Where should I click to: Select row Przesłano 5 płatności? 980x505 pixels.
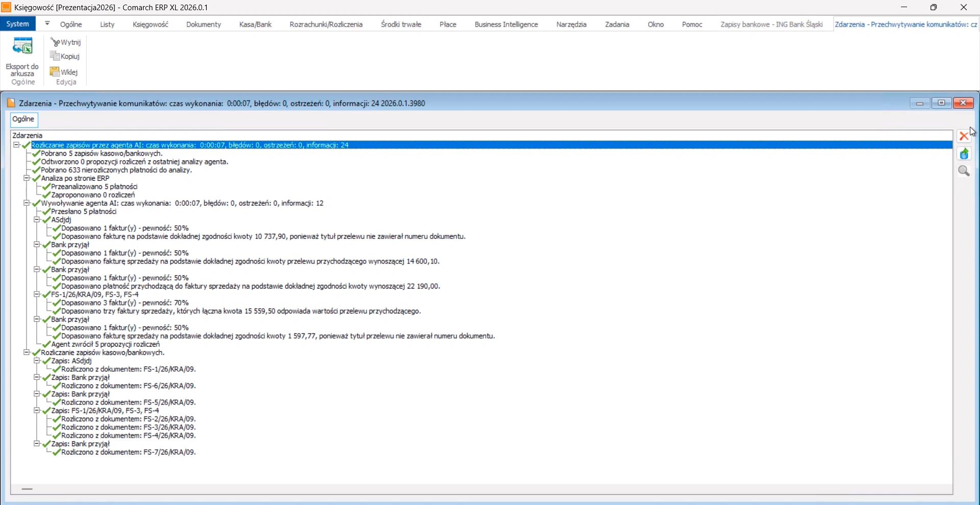[84, 211]
